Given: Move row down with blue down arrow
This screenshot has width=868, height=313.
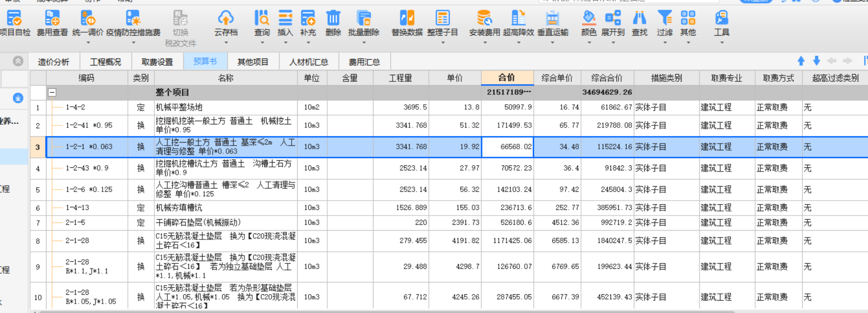Looking at the screenshot, I should [816, 61].
